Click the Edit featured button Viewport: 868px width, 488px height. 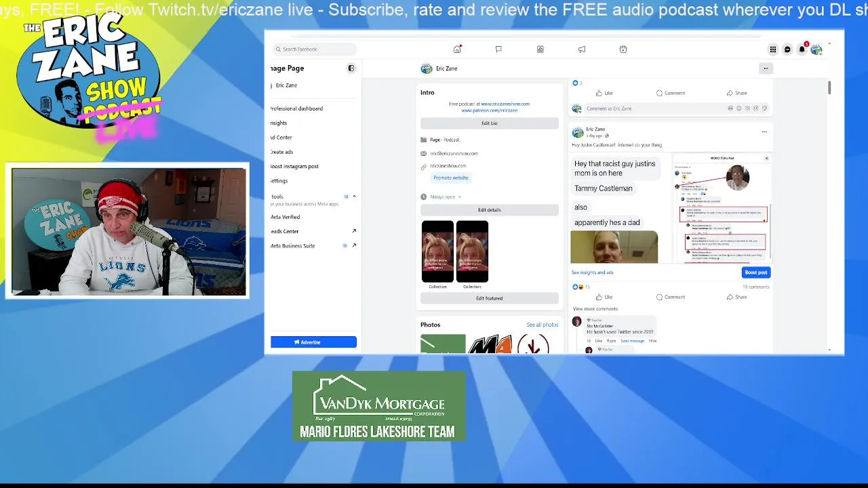pos(489,298)
